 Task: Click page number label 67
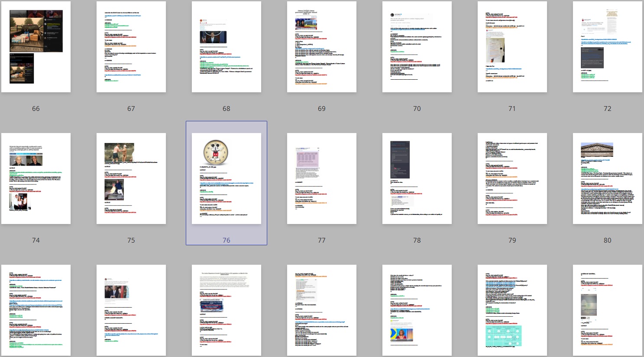coord(131,109)
